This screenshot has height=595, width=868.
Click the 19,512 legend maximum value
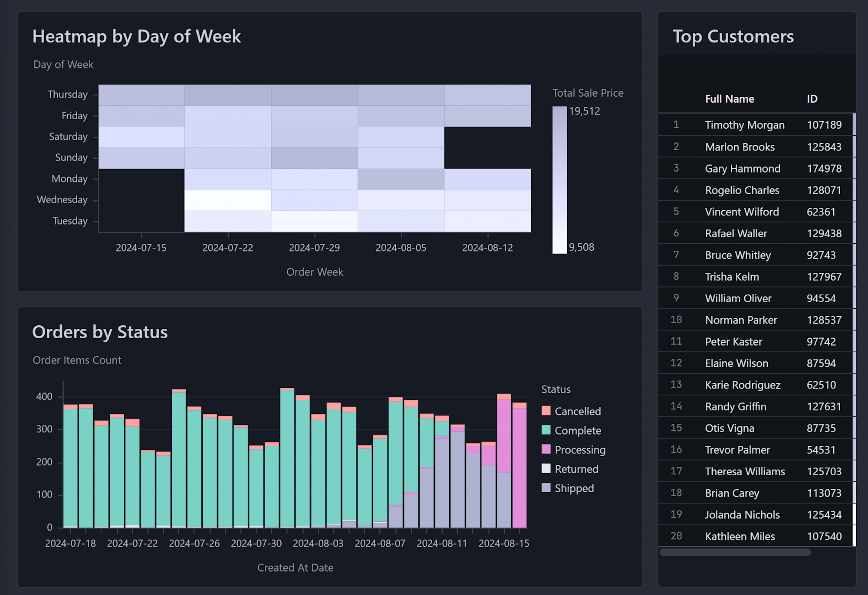pyautogui.click(x=585, y=111)
